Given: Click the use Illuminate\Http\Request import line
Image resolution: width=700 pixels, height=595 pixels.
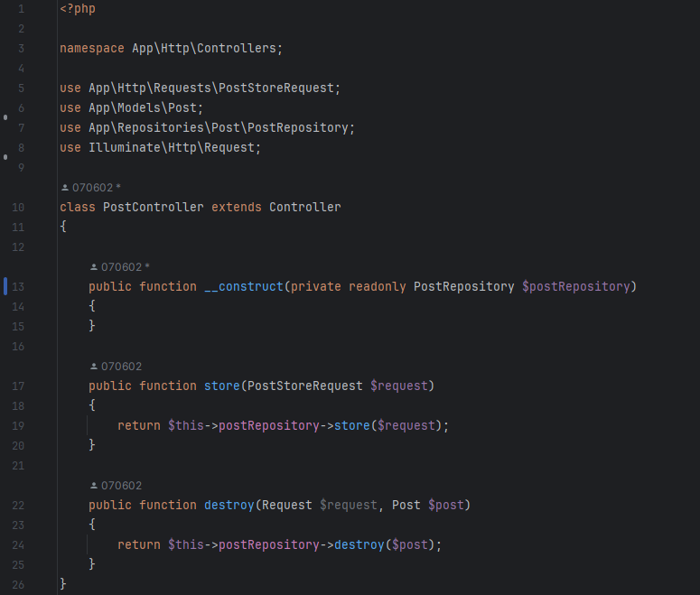Looking at the screenshot, I should point(160,148).
